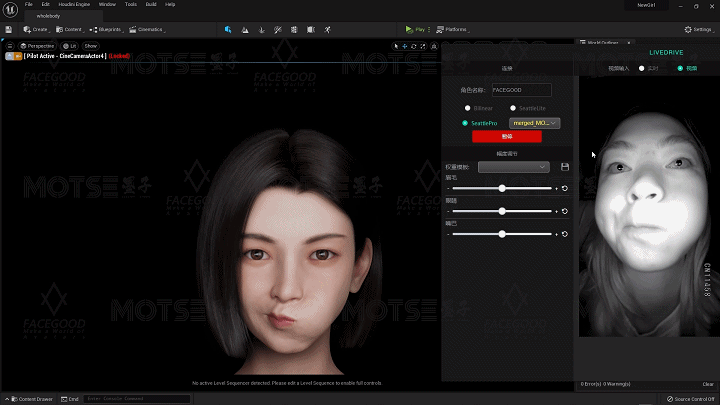This screenshot has height=405, width=720.
Task: Expand the weight template dropdown
Action: (x=514, y=166)
